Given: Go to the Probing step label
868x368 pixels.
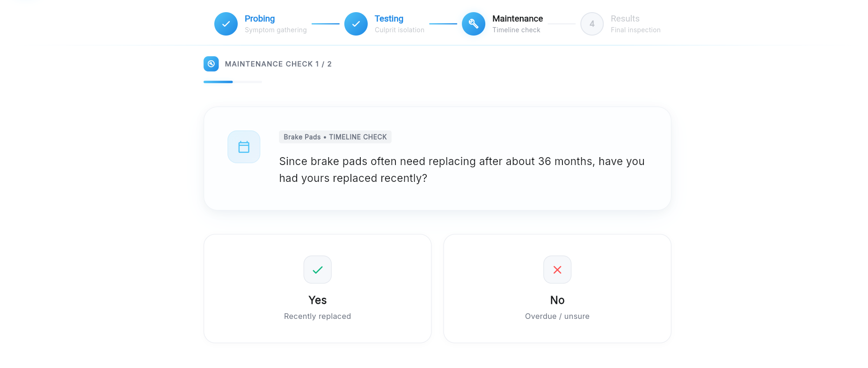Looking at the screenshot, I should (260, 19).
